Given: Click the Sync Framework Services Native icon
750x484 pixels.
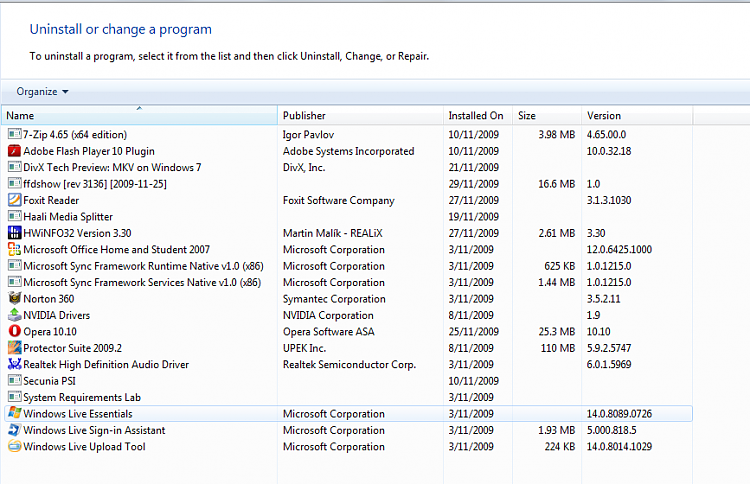Looking at the screenshot, I should click(x=15, y=282).
